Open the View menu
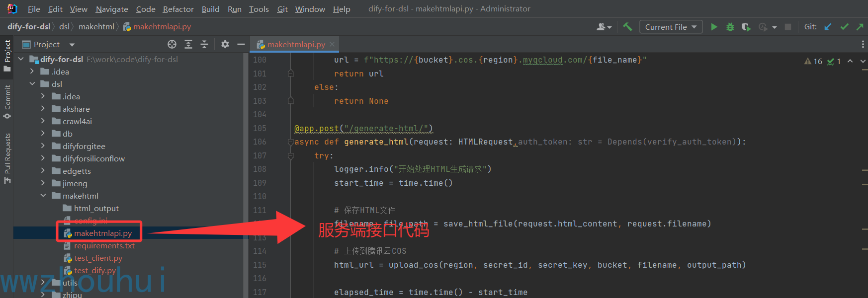Screen dimensions: 868x298 [x=79, y=9]
